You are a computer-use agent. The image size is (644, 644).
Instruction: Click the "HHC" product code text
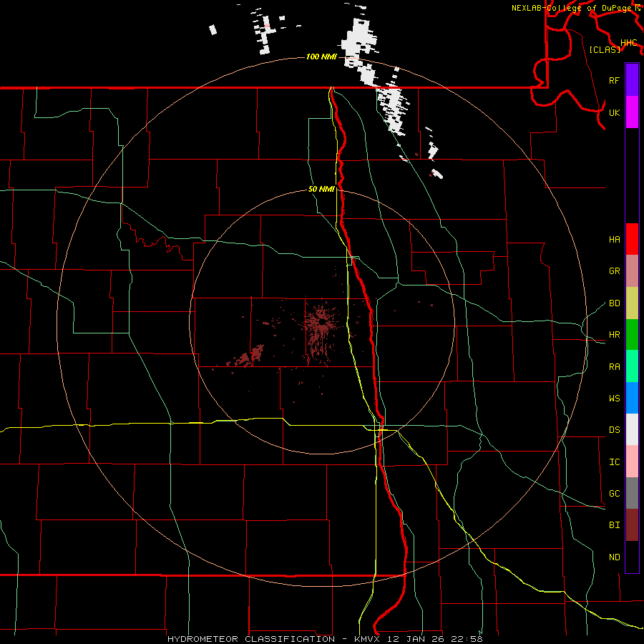(x=628, y=43)
